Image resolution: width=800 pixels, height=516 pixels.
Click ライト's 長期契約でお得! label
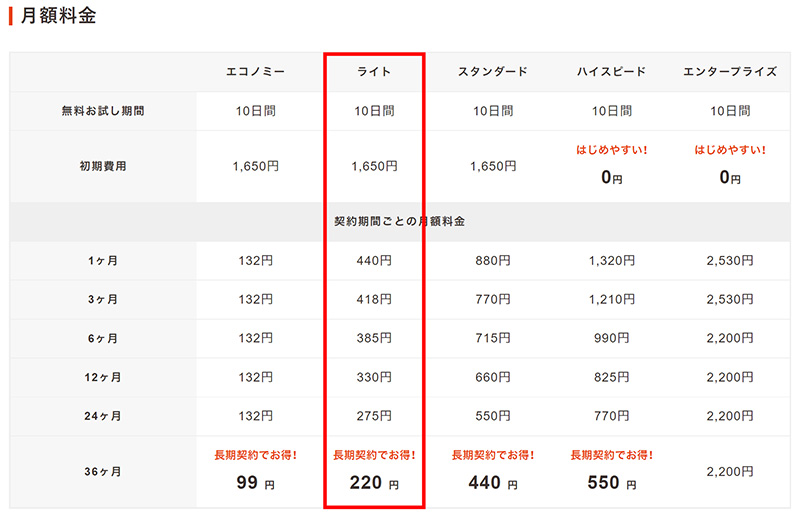click(374, 455)
